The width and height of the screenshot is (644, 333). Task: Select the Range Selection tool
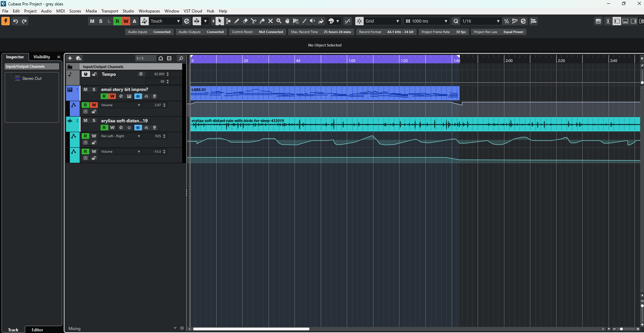[x=228, y=21]
